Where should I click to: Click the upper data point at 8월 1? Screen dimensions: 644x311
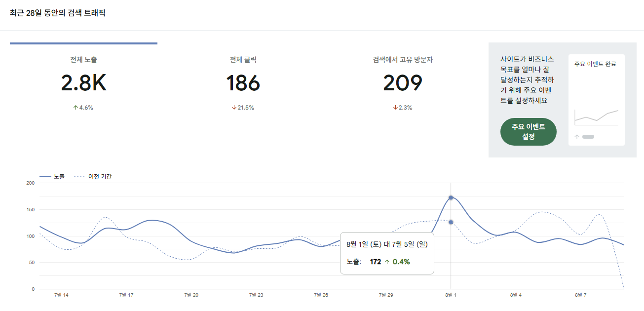451,198
